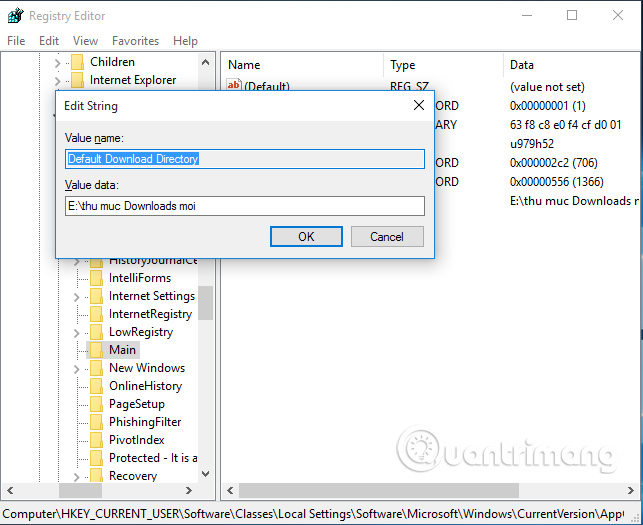643x525 pixels.
Task: Click the InternetRegistry folder icon
Action: pyautogui.click(x=96, y=314)
